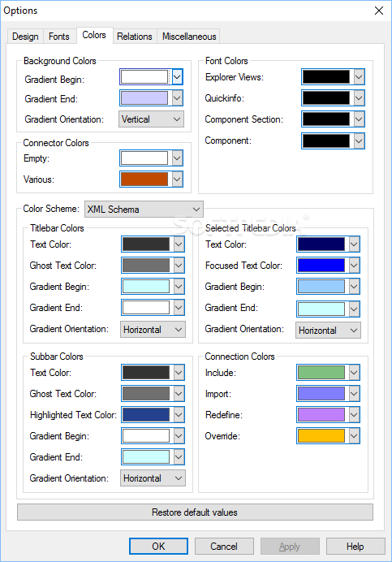Open Import connection color dropdown

(354, 394)
